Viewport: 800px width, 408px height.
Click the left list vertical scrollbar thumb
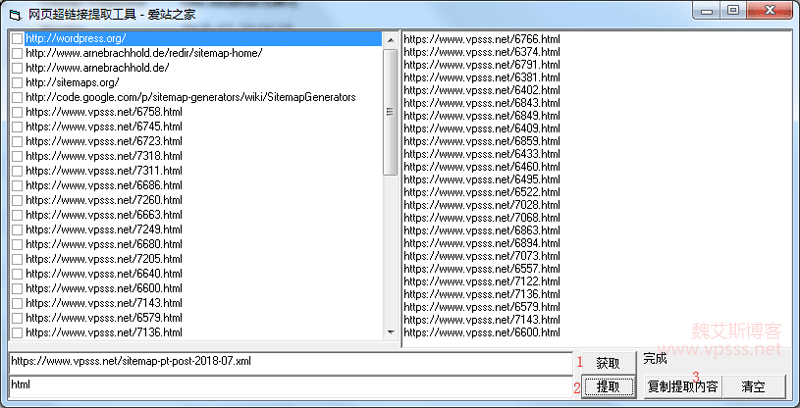(390, 110)
